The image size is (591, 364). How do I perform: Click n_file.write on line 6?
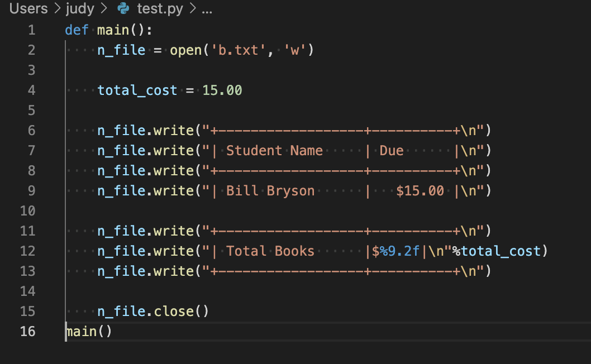145,131
